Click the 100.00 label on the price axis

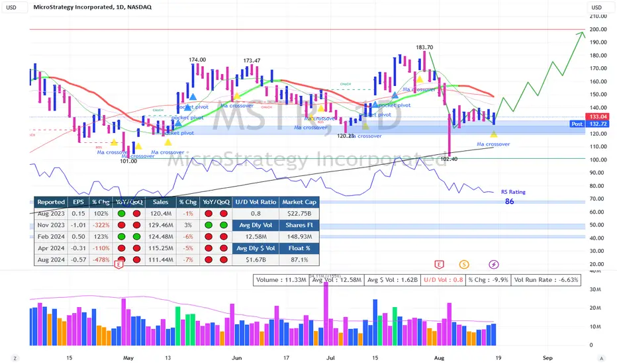(x=598, y=159)
